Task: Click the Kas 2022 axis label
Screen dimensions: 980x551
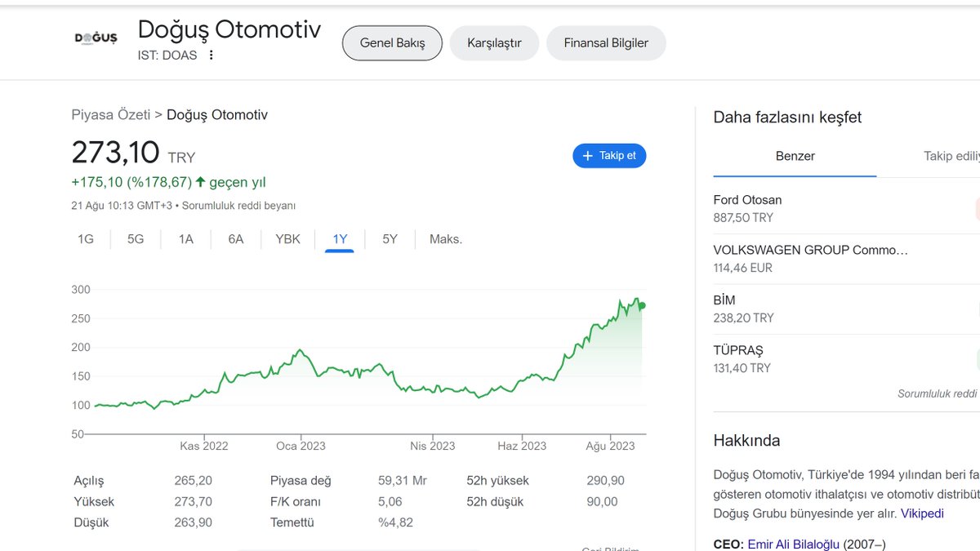Action: point(204,446)
